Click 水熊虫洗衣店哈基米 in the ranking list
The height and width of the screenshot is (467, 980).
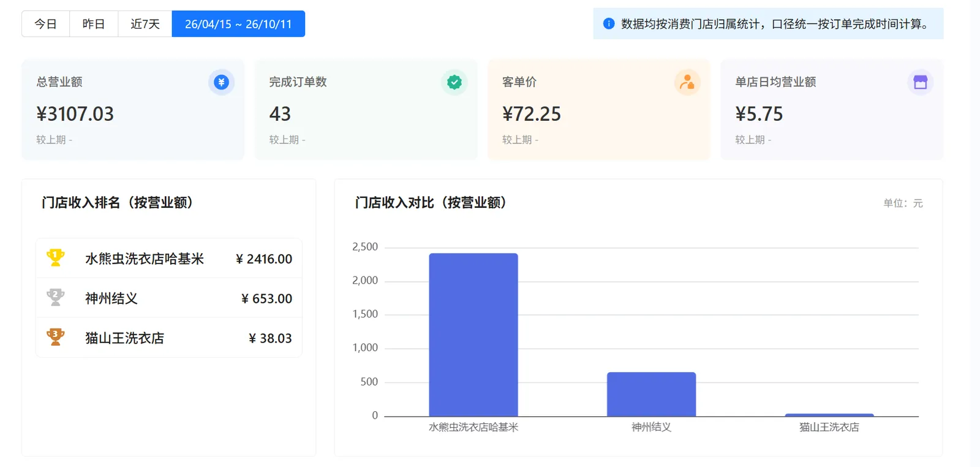pos(145,259)
